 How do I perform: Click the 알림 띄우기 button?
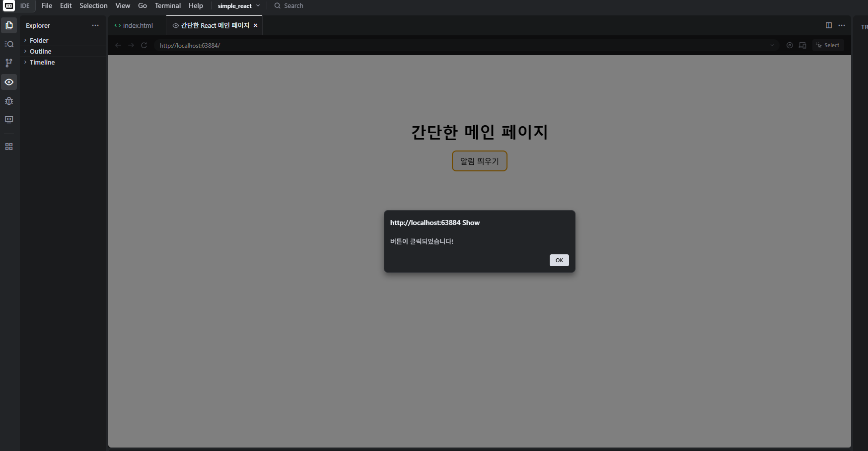pos(480,161)
